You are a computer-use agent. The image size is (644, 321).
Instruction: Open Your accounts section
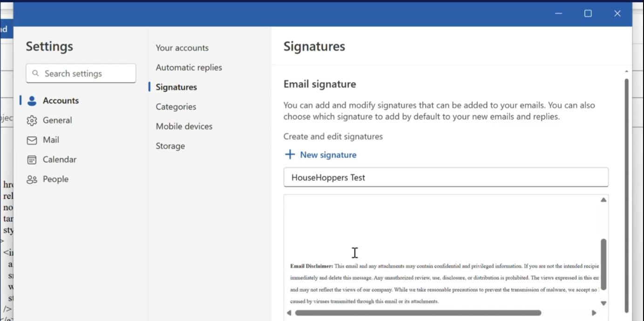[x=182, y=48]
